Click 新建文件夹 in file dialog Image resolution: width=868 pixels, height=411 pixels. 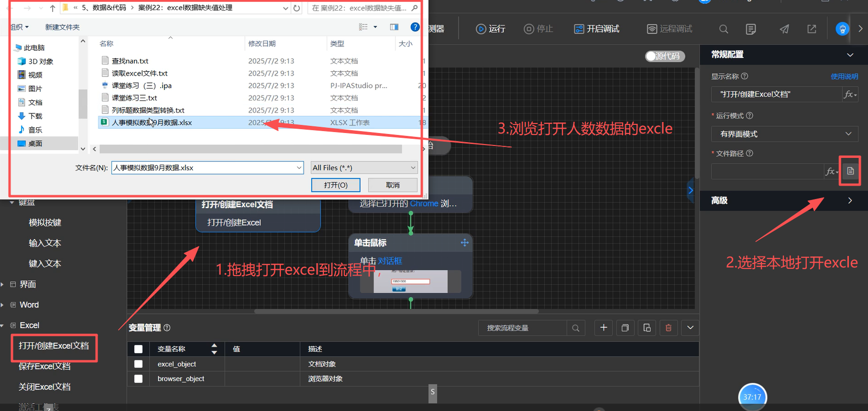pyautogui.click(x=62, y=27)
